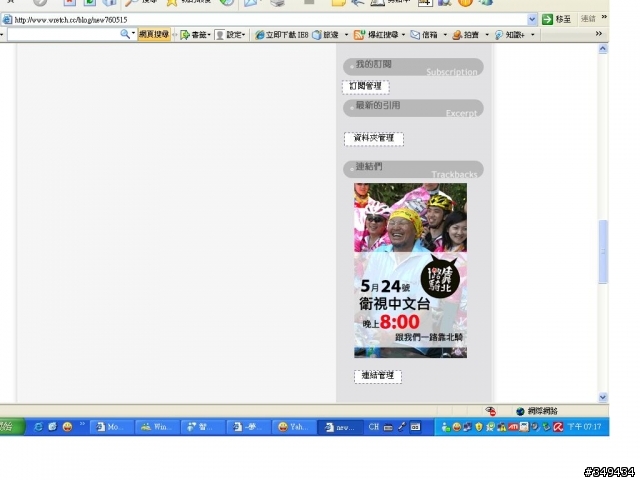Switch to the 管... taskbar window
Screen dimensions: 640x480
[x=202, y=427]
